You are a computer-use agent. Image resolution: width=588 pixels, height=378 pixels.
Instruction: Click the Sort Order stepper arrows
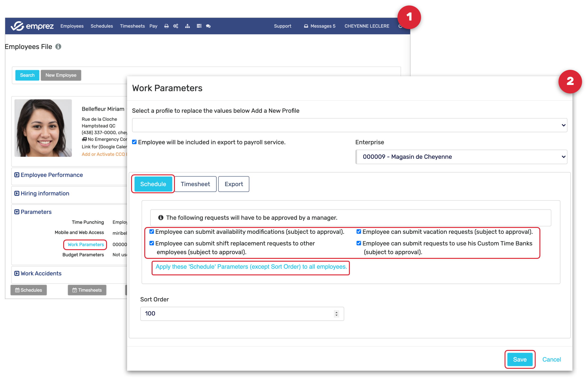click(337, 314)
